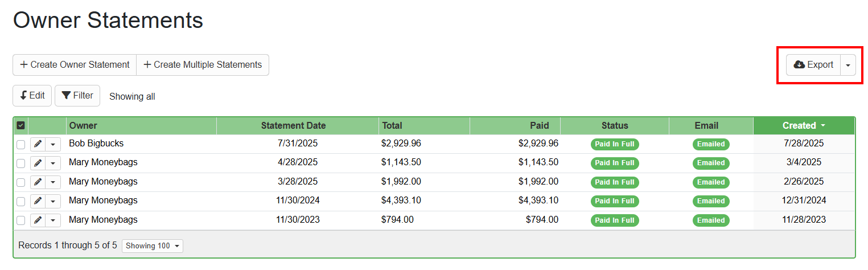Click Paid In Full badge for $4,393.10 statement
This screenshot has height=270, width=868.
(x=614, y=201)
